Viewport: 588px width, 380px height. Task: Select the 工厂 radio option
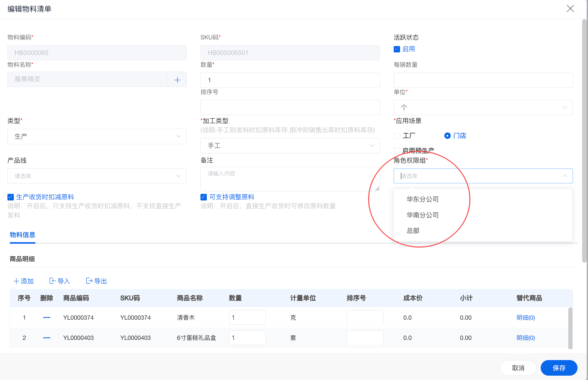(x=397, y=136)
